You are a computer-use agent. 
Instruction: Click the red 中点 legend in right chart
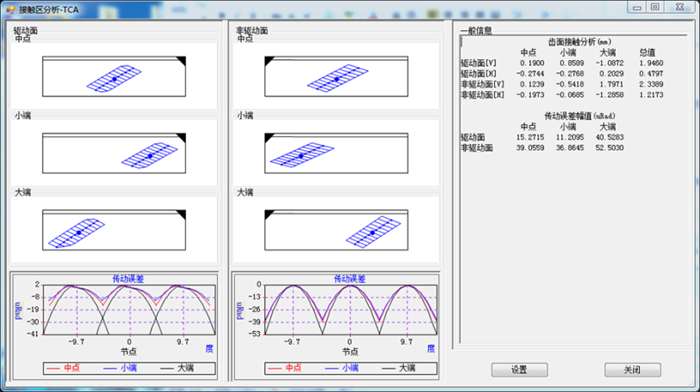(284, 368)
